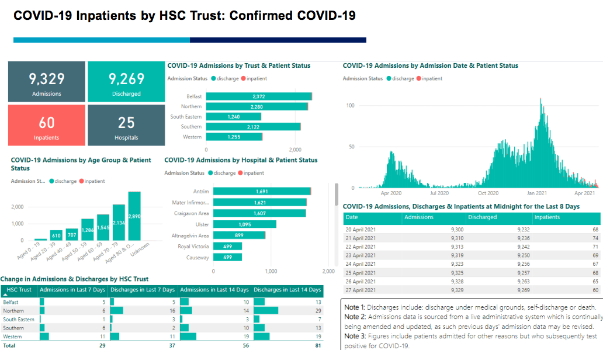Click inpatient legend dot in Age Group chart
The width and height of the screenshot is (603, 364).
coord(82,181)
